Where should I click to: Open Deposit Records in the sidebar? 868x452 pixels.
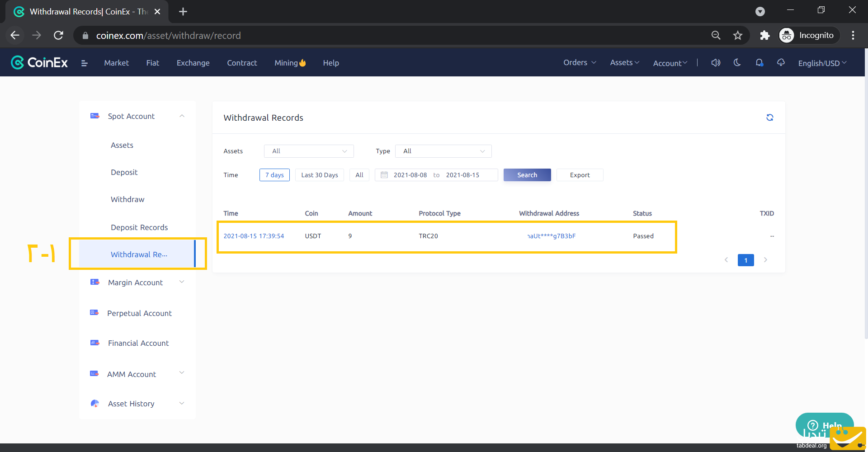pos(139,227)
